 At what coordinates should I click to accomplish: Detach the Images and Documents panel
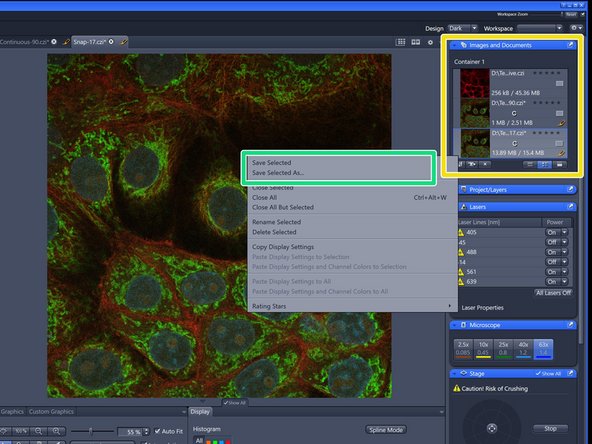(x=570, y=45)
